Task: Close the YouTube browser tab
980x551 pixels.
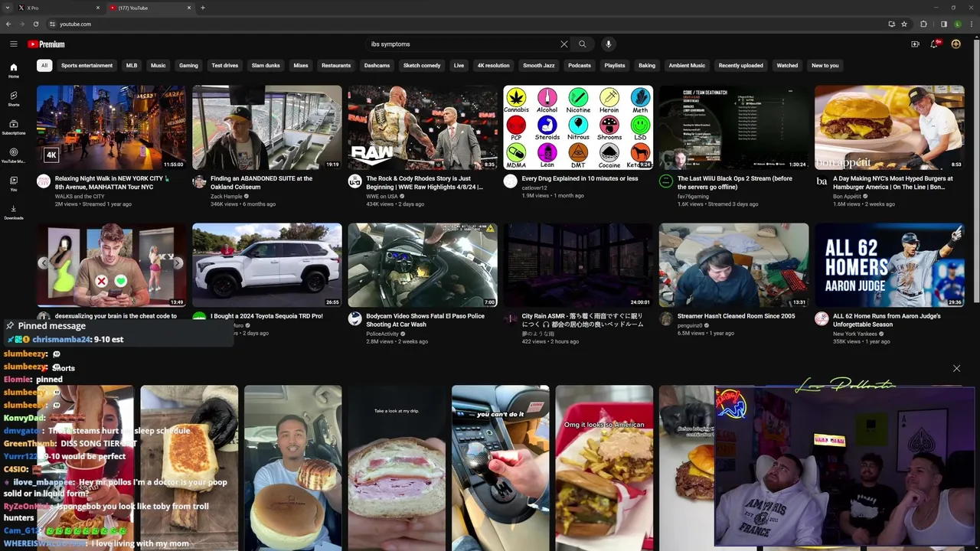Action: click(189, 8)
